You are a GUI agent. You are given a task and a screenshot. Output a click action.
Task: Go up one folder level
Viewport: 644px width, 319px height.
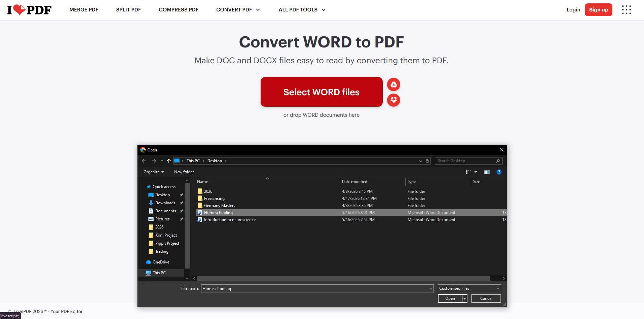click(x=169, y=161)
